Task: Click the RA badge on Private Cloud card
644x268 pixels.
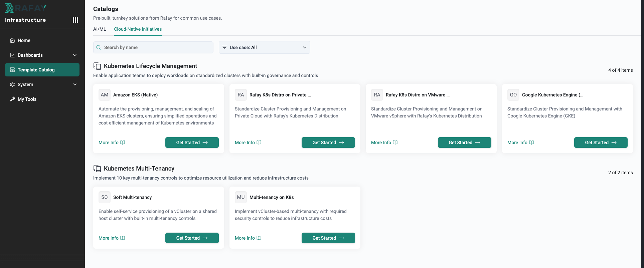Action: coord(241,95)
